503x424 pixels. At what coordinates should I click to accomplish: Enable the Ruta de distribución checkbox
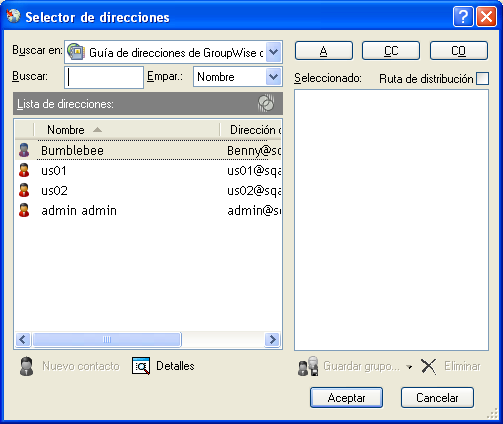482,79
